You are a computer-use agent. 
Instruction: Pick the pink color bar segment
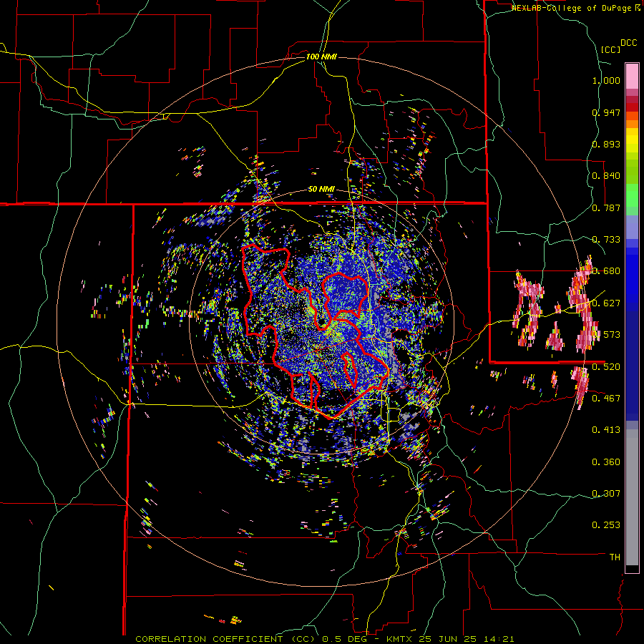coord(632,76)
